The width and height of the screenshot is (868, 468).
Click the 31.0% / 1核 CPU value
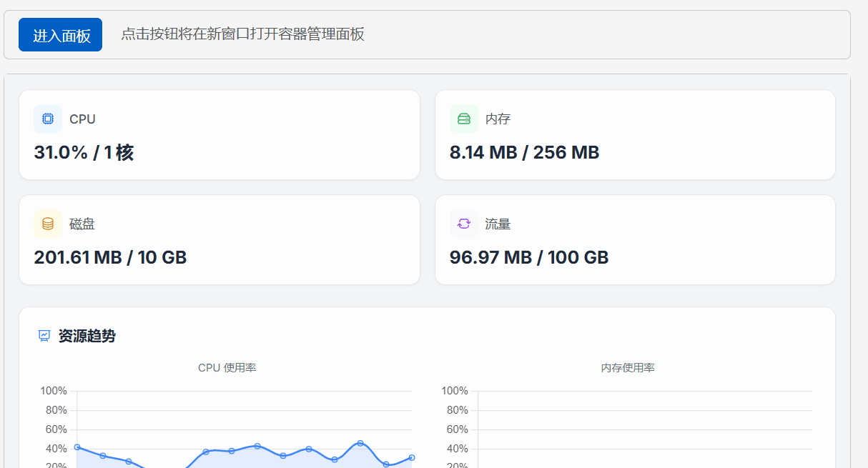click(84, 152)
